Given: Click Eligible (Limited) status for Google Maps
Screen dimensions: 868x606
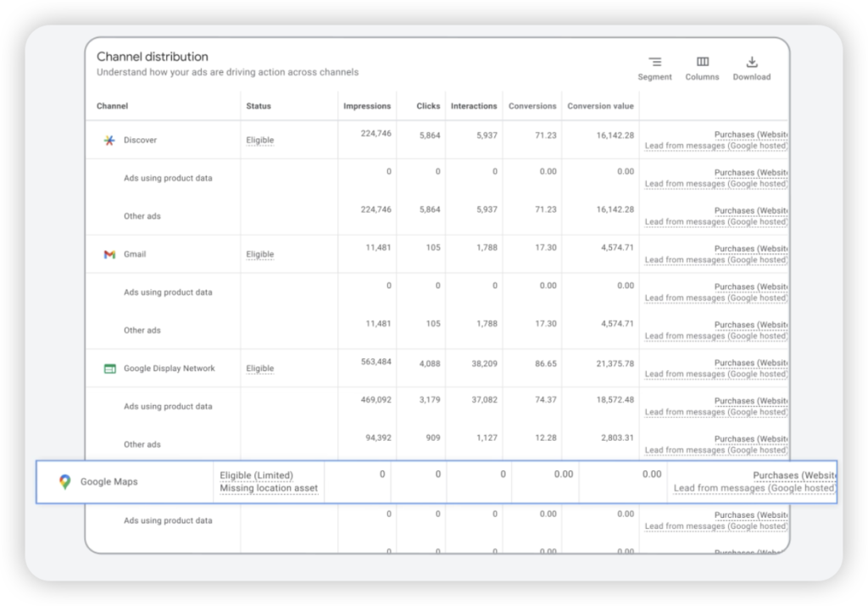Looking at the screenshot, I should point(256,475).
